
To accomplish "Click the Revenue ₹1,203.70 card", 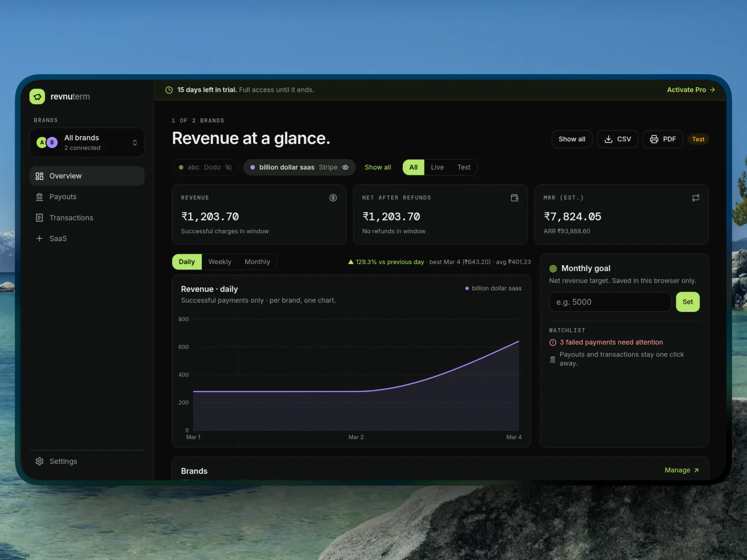I will [259, 215].
